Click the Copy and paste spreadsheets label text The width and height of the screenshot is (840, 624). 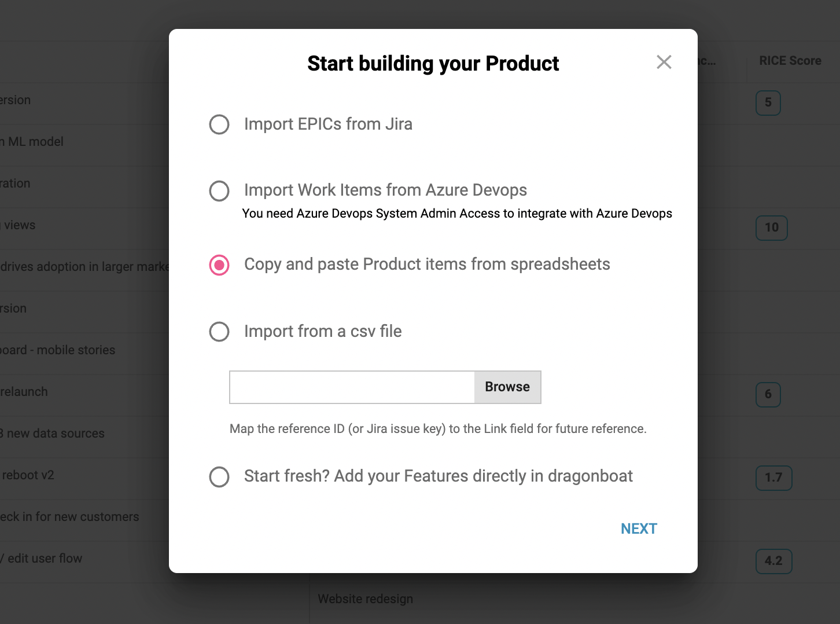click(x=427, y=264)
